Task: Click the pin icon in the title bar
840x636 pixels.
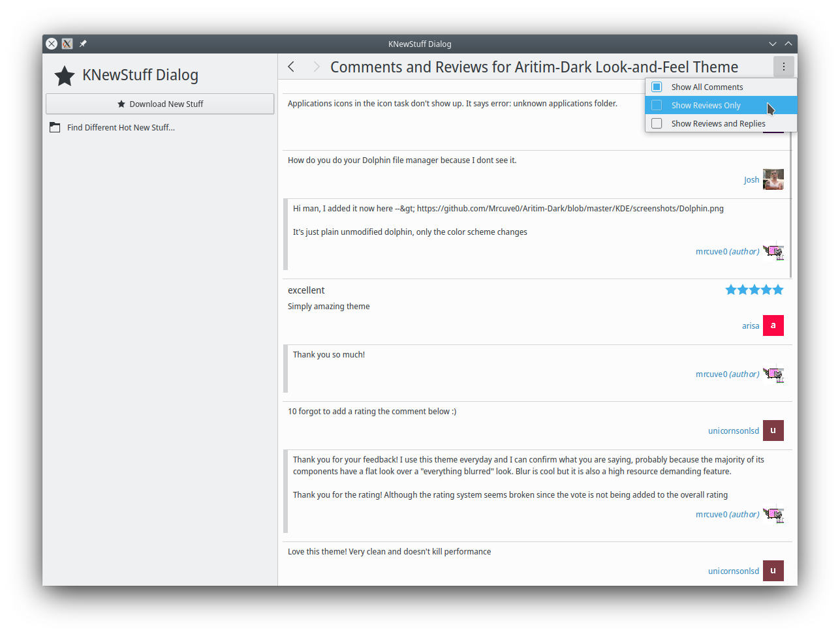Action: coord(83,44)
